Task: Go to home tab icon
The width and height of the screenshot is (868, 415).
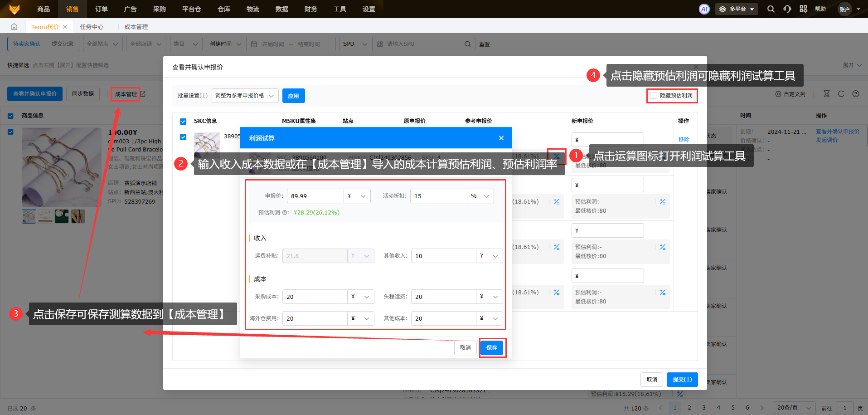Action: pos(14,27)
